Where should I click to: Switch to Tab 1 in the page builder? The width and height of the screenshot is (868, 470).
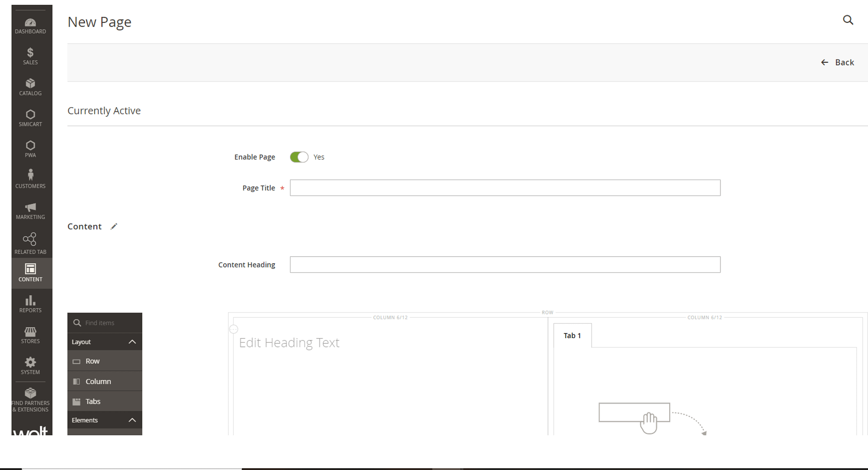tap(572, 336)
